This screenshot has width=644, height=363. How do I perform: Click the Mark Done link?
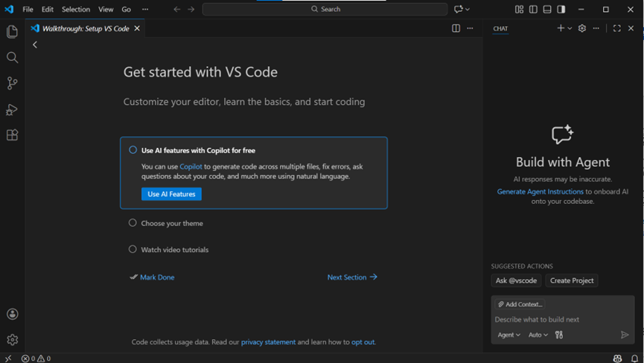[x=157, y=277]
